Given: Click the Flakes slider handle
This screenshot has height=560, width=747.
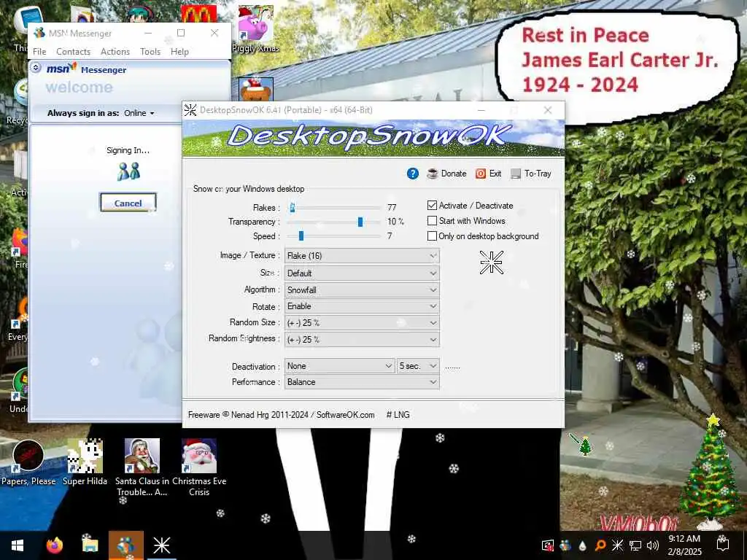Looking at the screenshot, I should click(293, 207).
